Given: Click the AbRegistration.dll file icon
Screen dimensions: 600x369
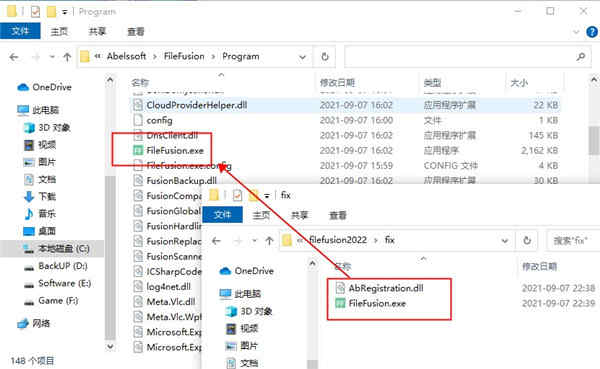Looking at the screenshot, I should [340, 288].
